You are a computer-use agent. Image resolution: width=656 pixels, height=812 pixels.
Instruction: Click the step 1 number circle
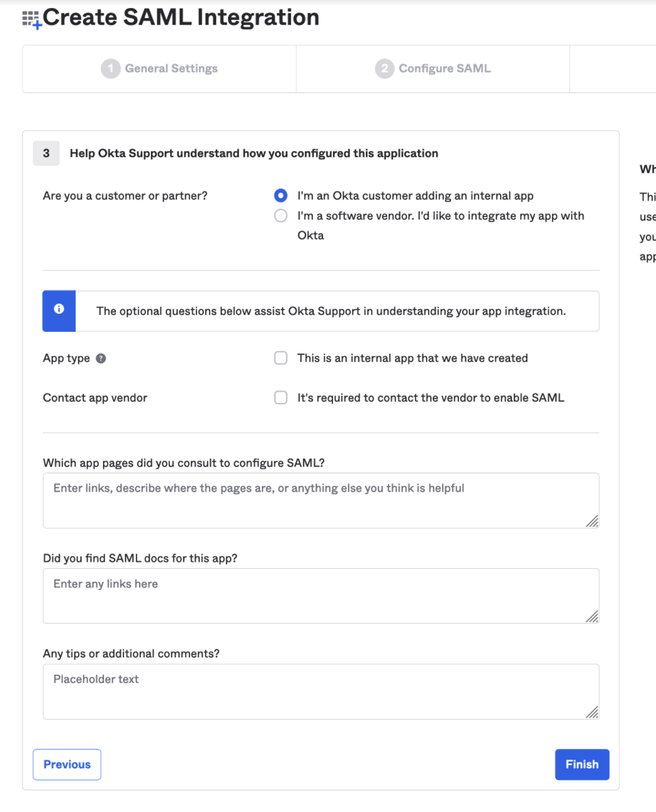110,69
